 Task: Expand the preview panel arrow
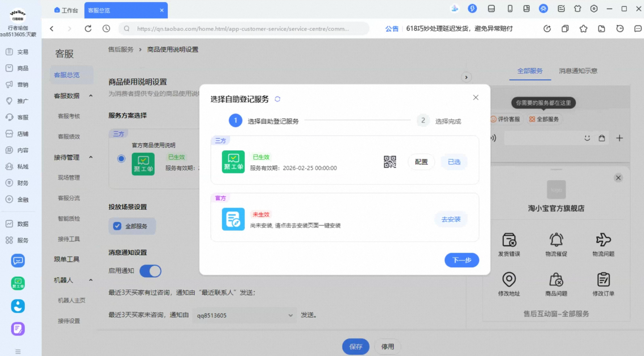(466, 77)
